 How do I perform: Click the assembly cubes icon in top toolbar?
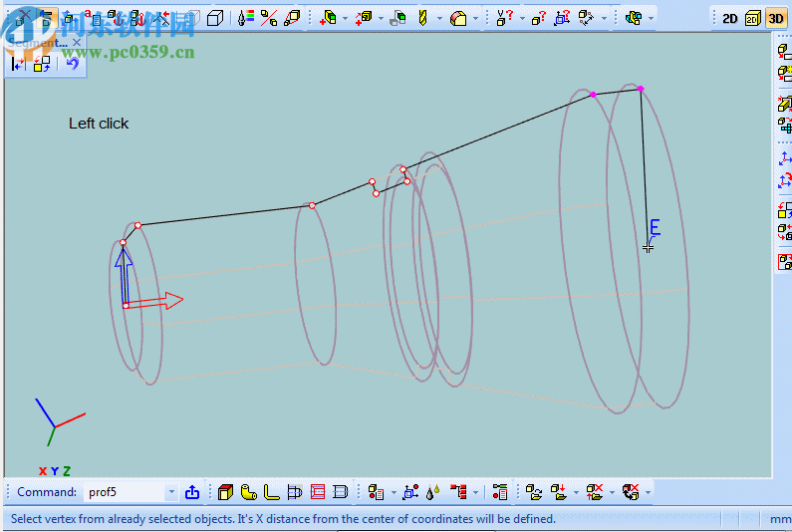coord(634,19)
